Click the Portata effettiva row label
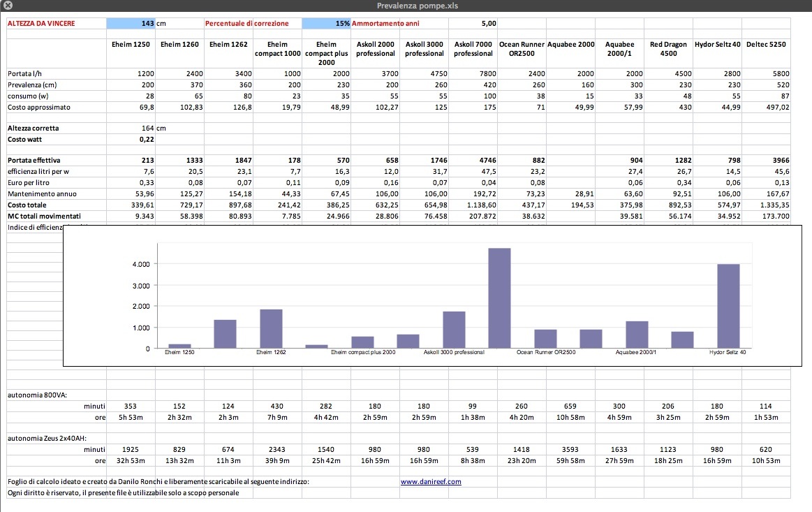Screen dimensions: 812x512 [34, 160]
